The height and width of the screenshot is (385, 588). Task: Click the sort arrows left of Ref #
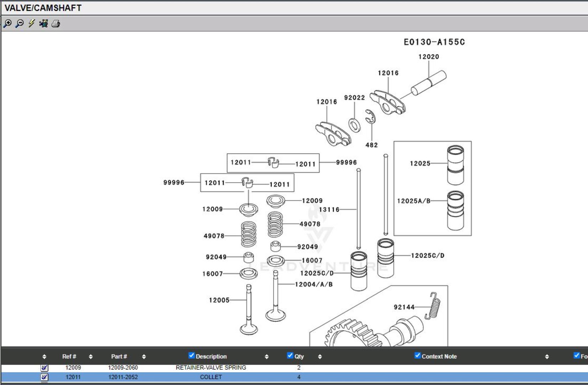click(x=44, y=356)
